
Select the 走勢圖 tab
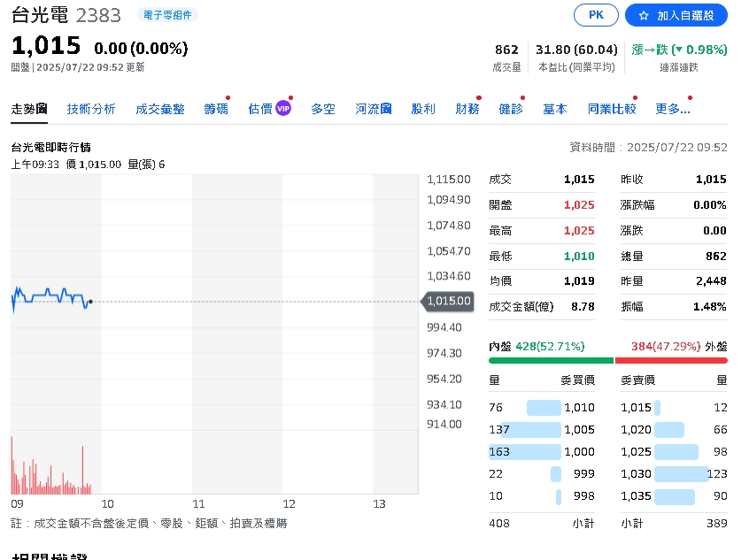(x=29, y=108)
